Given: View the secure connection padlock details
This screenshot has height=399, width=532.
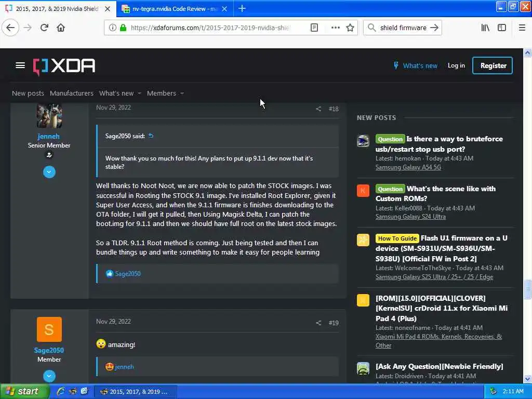Looking at the screenshot, I should click(123, 28).
